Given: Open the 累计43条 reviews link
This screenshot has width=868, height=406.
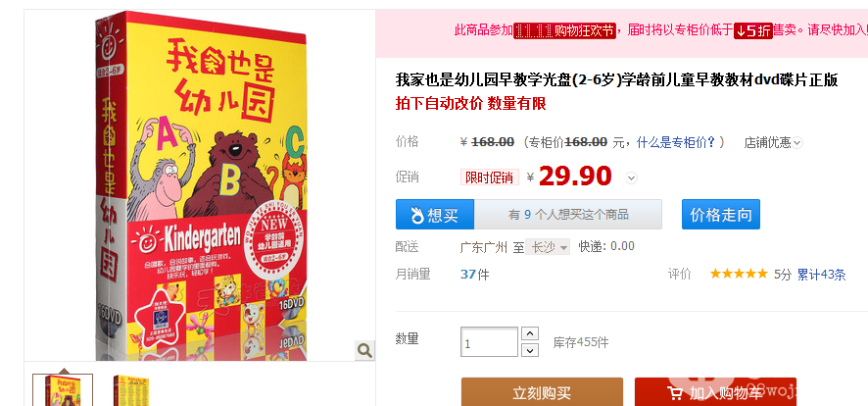Looking at the screenshot, I should [821, 275].
